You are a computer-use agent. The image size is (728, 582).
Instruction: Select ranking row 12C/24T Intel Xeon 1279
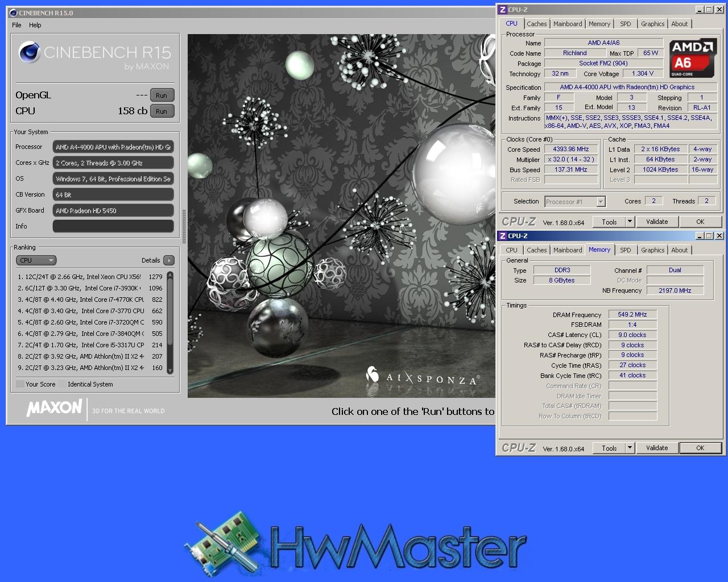(90, 277)
